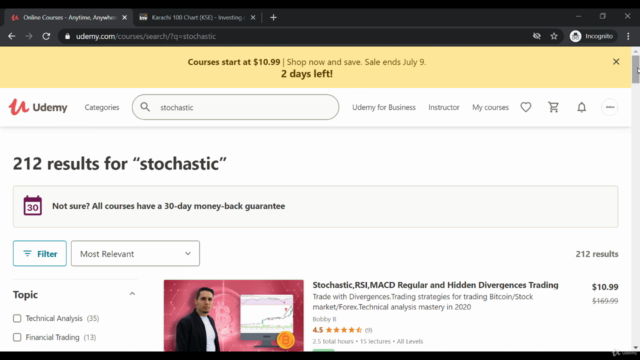Click the 212 results for stochastic heading

pyautogui.click(x=120, y=164)
